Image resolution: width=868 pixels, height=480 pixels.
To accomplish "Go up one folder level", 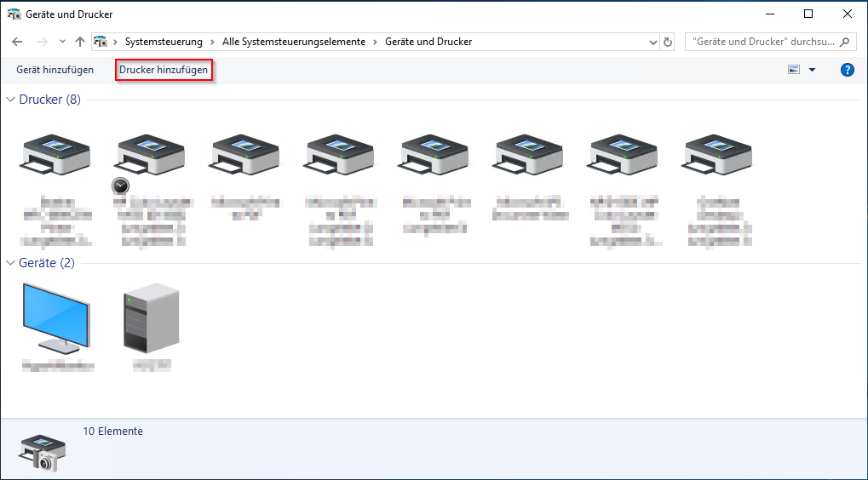I will point(80,42).
